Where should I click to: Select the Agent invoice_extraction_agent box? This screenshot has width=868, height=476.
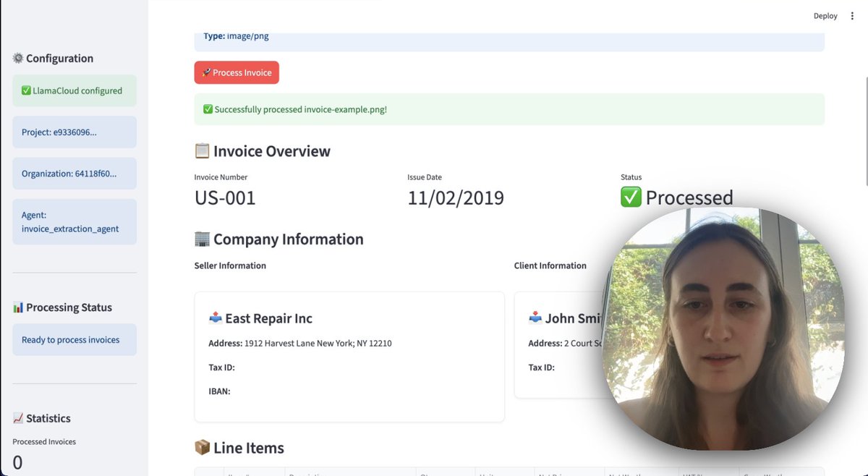(75, 221)
